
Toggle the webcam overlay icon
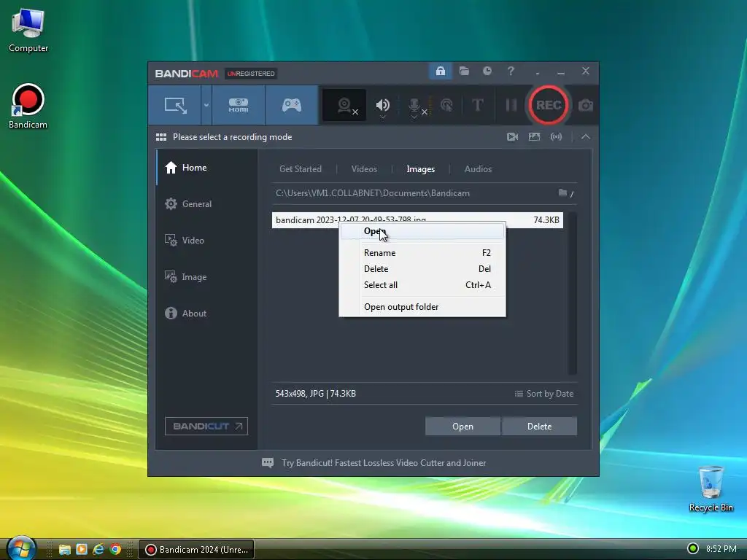[344, 105]
